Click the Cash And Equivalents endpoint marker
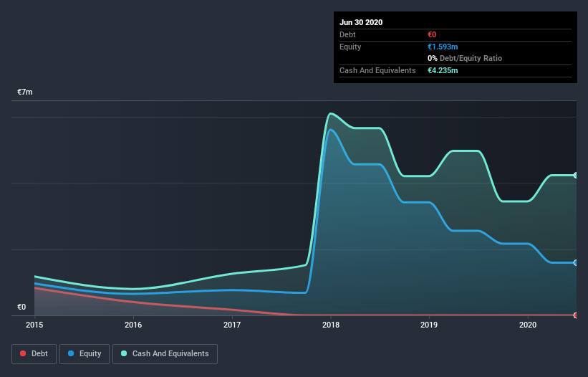This screenshot has height=377, width=588. pos(576,175)
